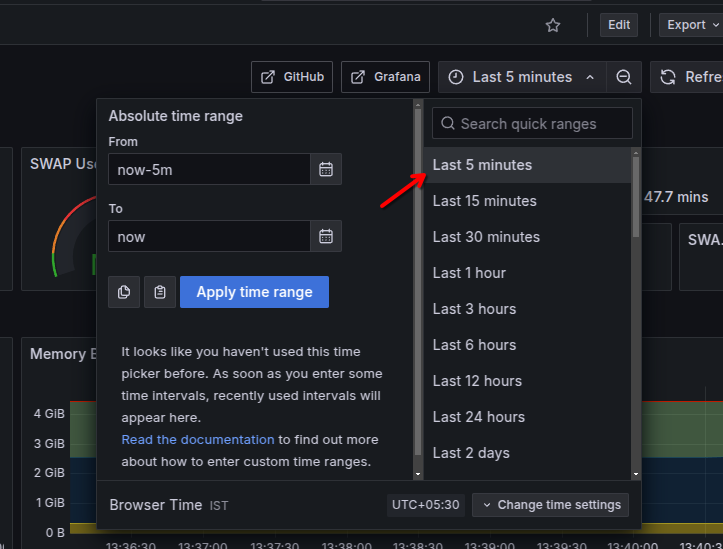
Task: Choose Last 24 hours quick range
Action: point(479,417)
